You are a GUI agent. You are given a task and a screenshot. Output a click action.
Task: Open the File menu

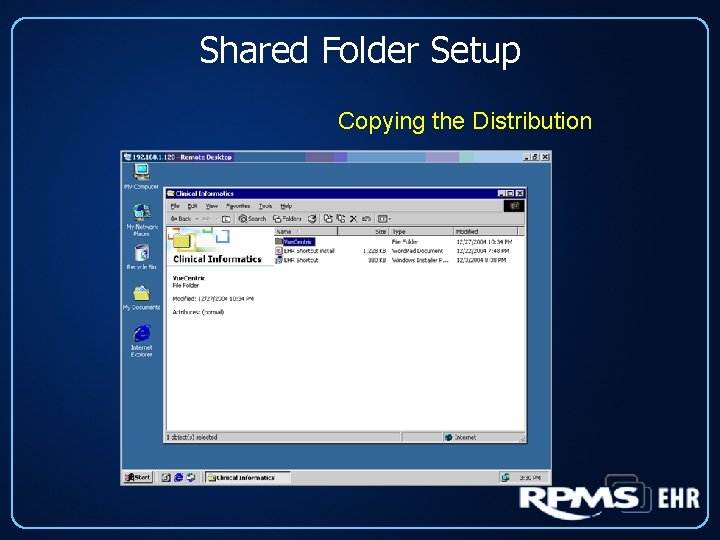pyautogui.click(x=175, y=206)
